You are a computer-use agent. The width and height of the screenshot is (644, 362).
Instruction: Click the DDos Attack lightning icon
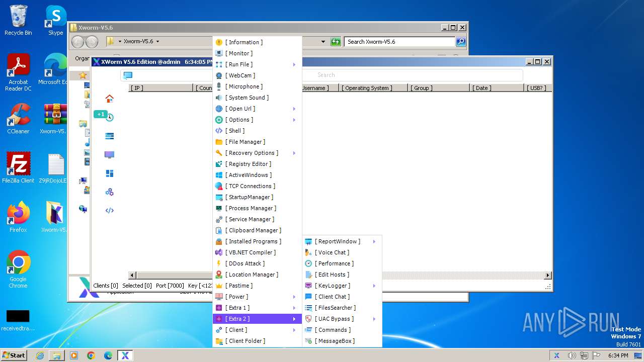(x=219, y=263)
